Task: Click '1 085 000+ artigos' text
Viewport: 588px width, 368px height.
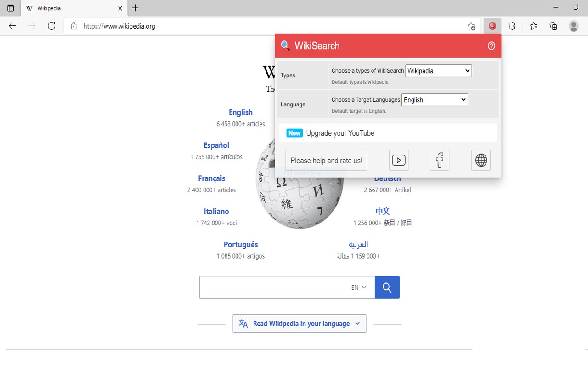Action: pos(241,256)
